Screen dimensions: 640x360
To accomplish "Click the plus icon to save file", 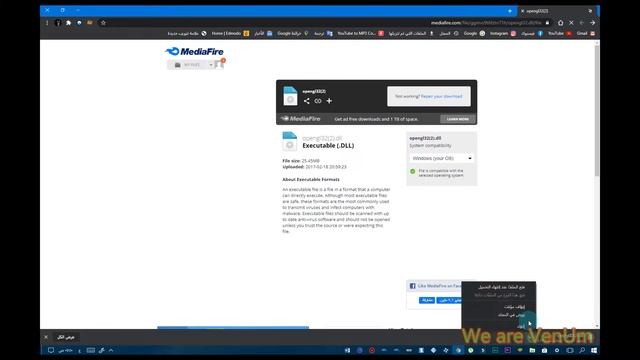I will coord(329,101).
